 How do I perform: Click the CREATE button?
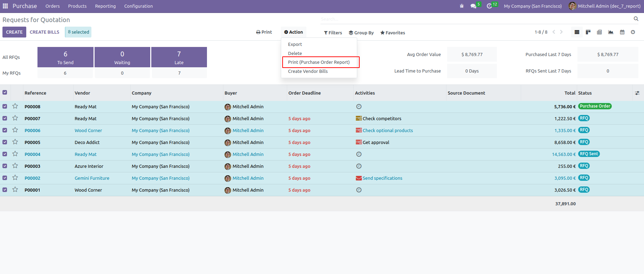pyautogui.click(x=14, y=32)
